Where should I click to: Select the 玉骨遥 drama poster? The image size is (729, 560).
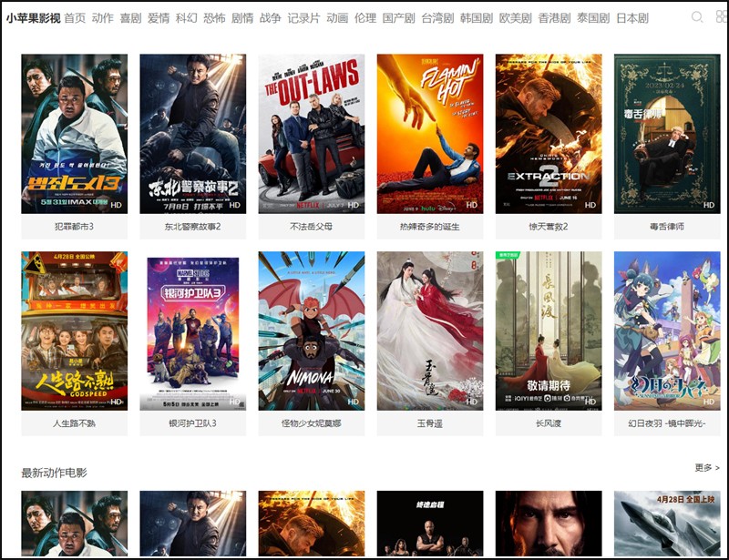[x=429, y=331]
